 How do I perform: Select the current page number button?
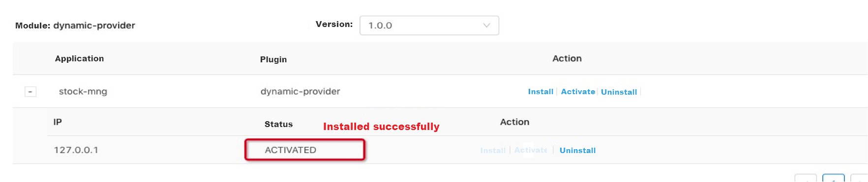pos(833,178)
